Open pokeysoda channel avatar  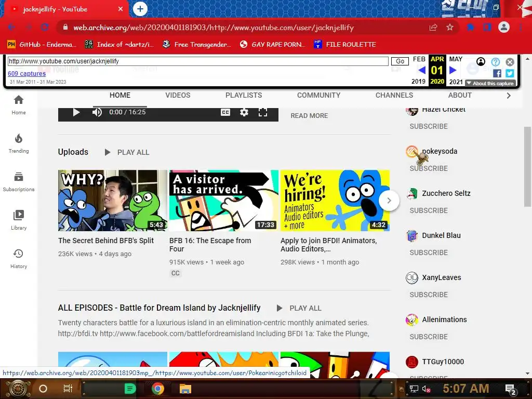click(x=412, y=151)
